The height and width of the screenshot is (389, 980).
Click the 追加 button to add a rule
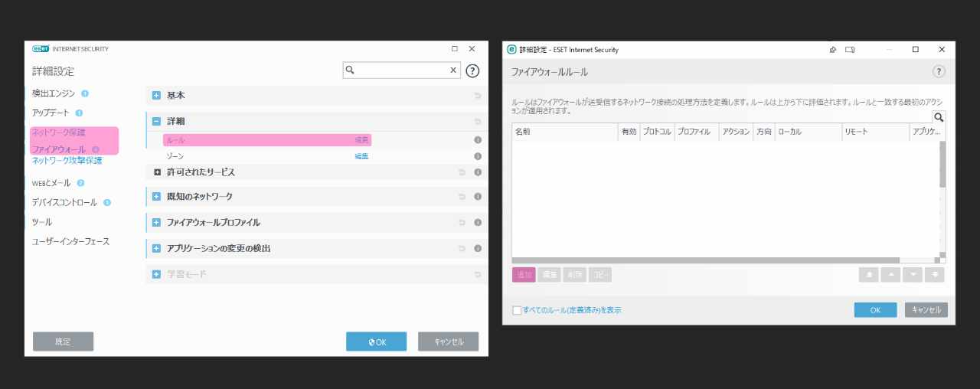tap(524, 275)
